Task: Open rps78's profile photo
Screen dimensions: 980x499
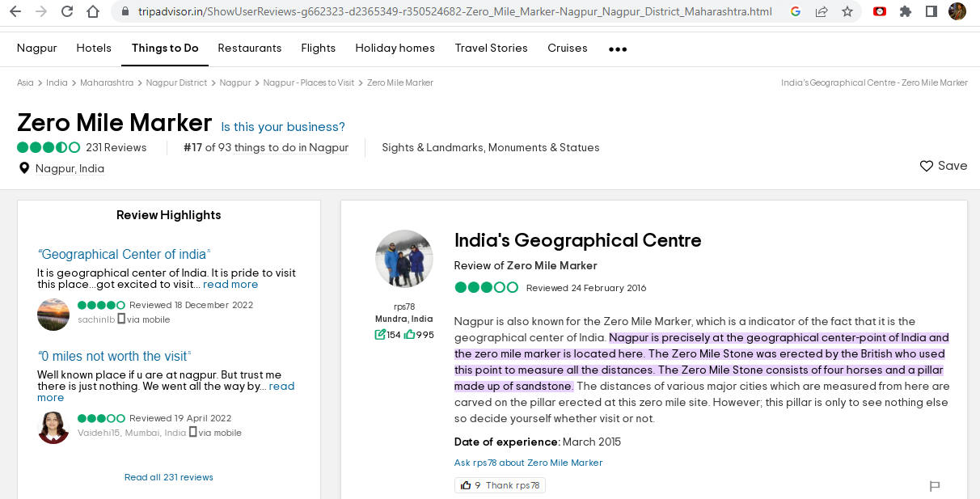Action: [x=404, y=259]
